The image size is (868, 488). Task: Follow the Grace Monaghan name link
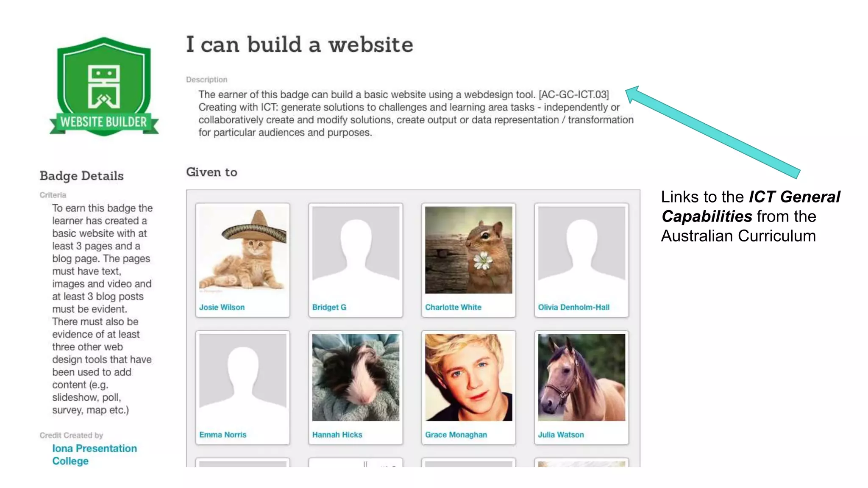pyautogui.click(x=456, y=435)
